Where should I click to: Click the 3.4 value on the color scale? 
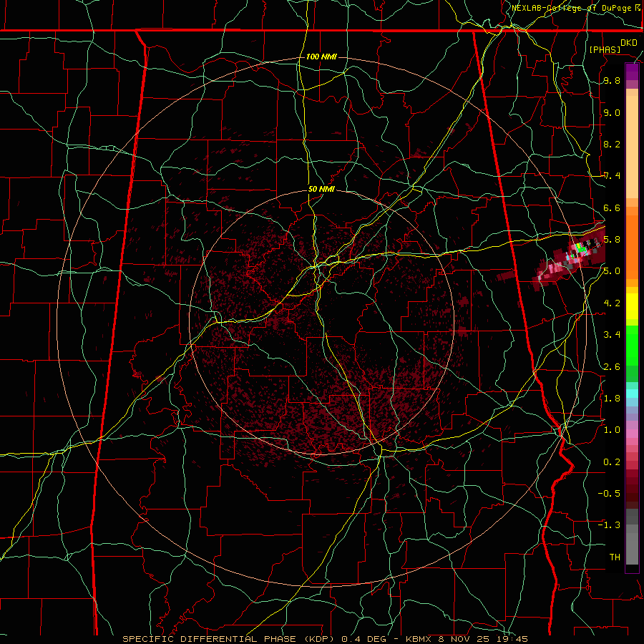point(612,335)
